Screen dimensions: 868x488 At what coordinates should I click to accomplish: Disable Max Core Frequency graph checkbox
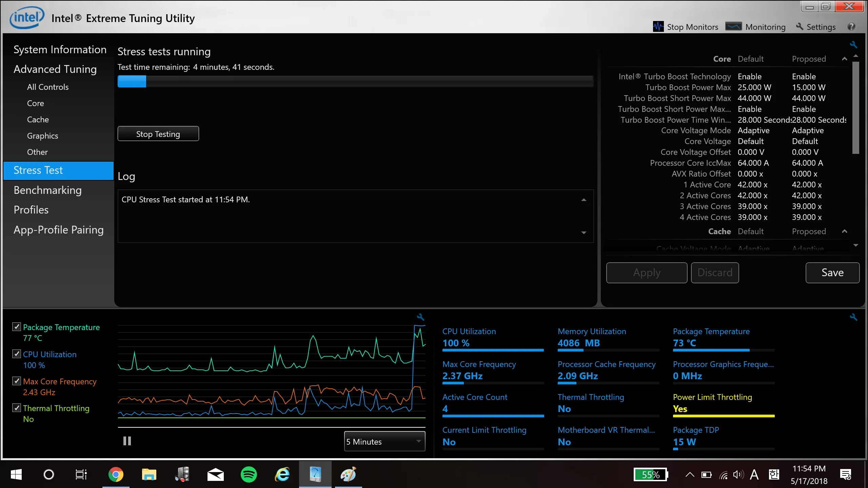16,381
